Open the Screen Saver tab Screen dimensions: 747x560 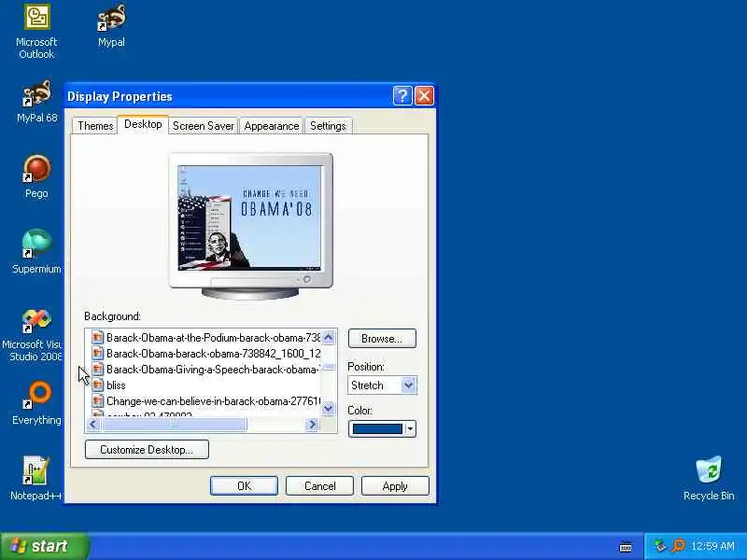[x=204, y=126]
